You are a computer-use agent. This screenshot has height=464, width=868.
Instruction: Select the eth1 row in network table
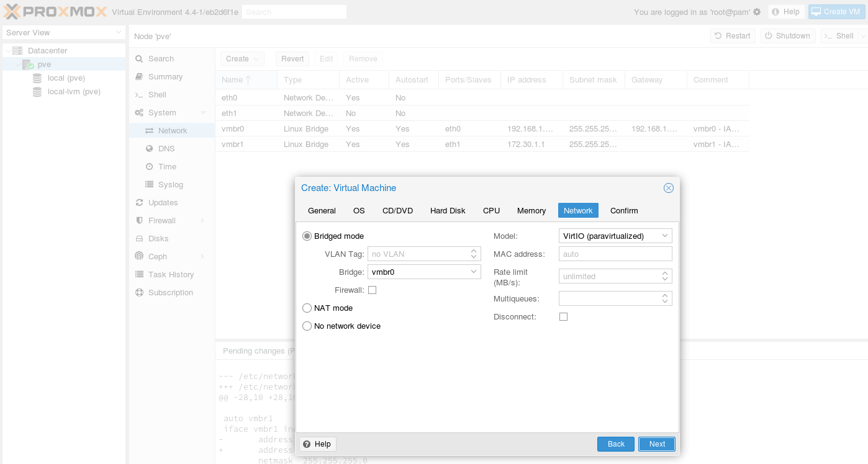(482, 114)
